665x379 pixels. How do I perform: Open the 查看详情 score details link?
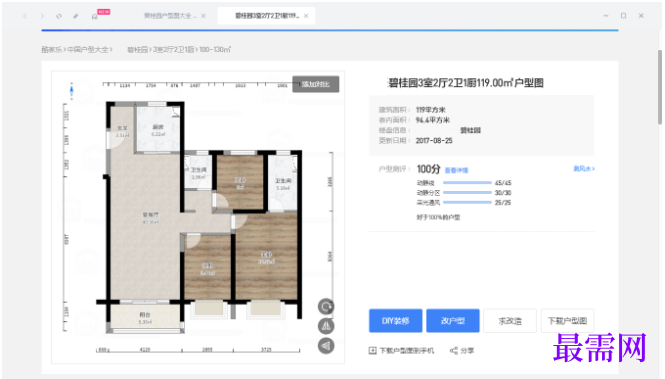456,170
